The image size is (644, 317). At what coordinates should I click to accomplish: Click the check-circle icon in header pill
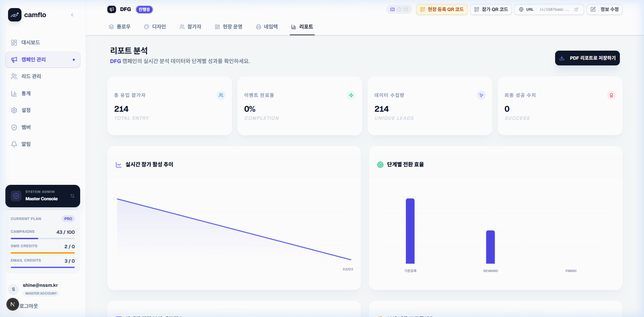pyautogui.click(x=399, y=9)
